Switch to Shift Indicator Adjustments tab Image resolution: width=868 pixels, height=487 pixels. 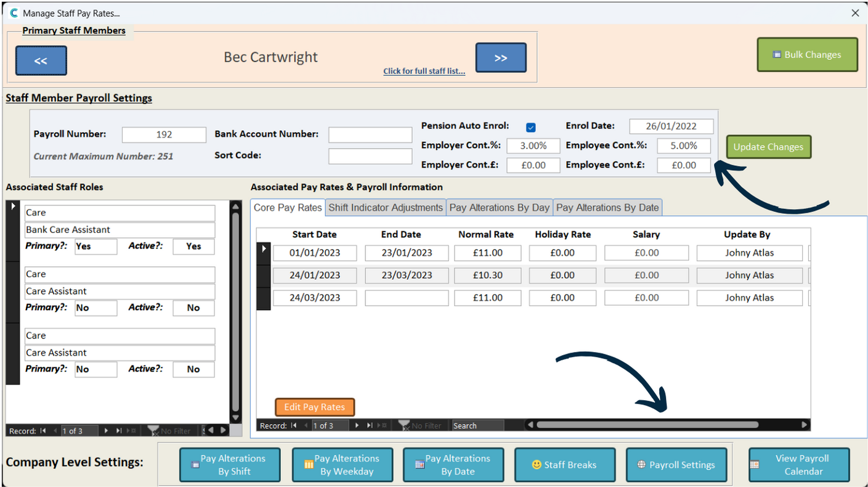point(386,208)
